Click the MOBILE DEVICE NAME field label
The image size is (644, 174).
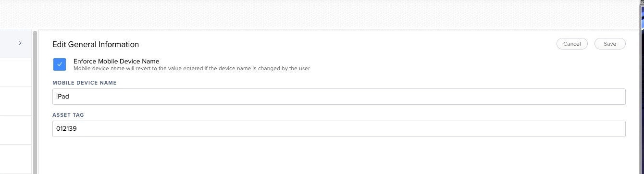85,83
